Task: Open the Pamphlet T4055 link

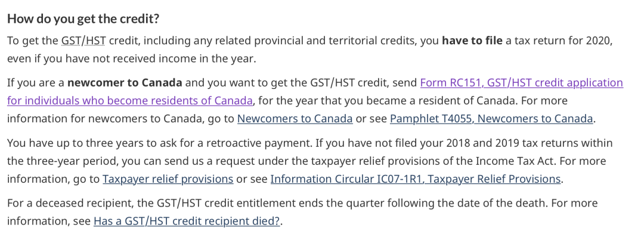Action: [x=491, y=119]
